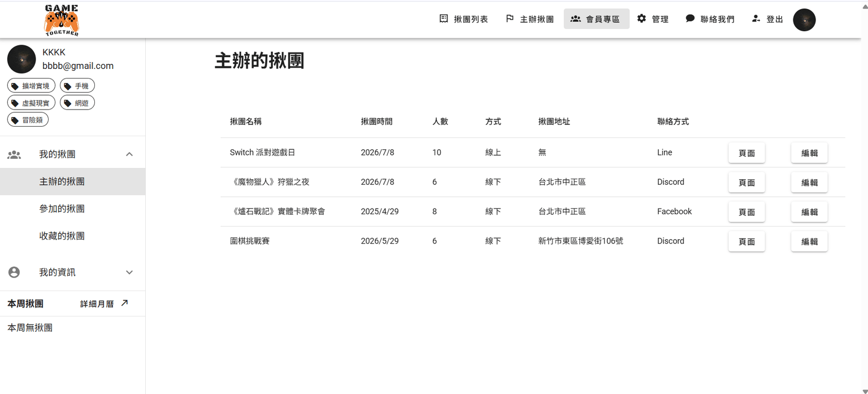Open 揪團列表 in the top navigation
This screenshot has height=394, width=868.
(x=464, y=19)
